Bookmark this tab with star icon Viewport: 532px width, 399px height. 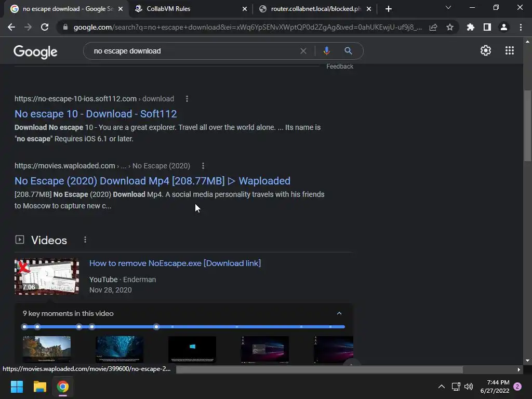point(450,27)
